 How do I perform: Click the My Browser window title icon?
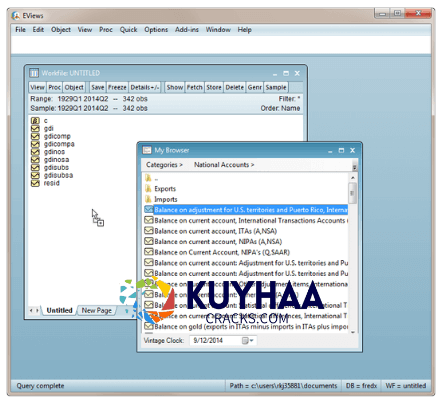coord(147,150)
